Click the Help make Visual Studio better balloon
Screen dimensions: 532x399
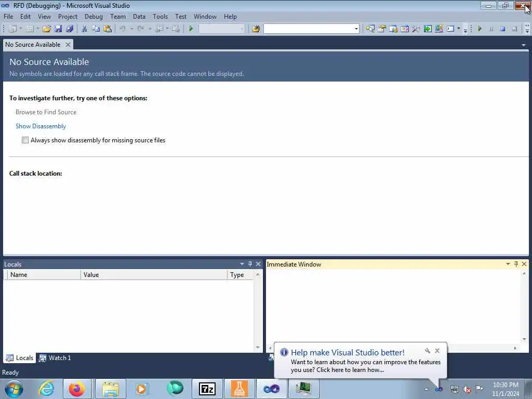(x=360, y=361)
